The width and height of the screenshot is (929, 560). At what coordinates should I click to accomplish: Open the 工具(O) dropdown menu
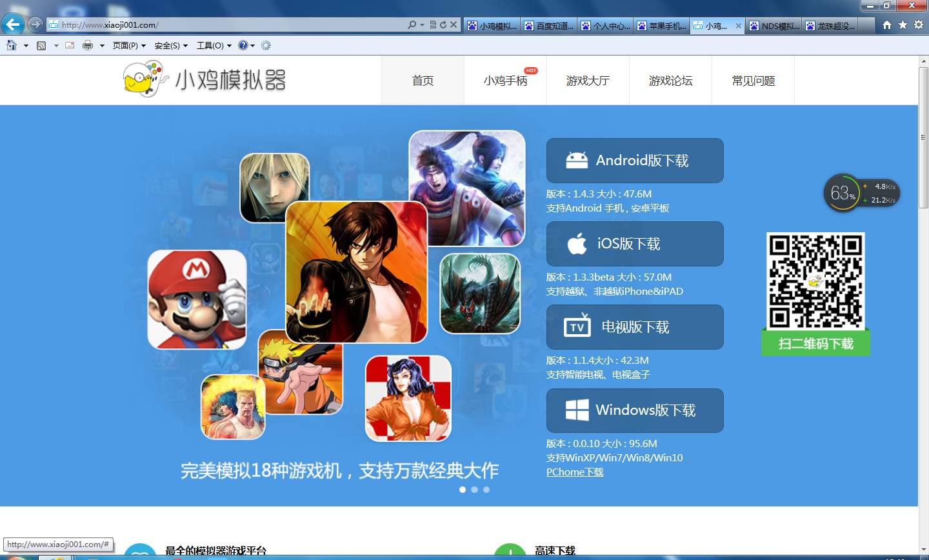click(214, 45)
